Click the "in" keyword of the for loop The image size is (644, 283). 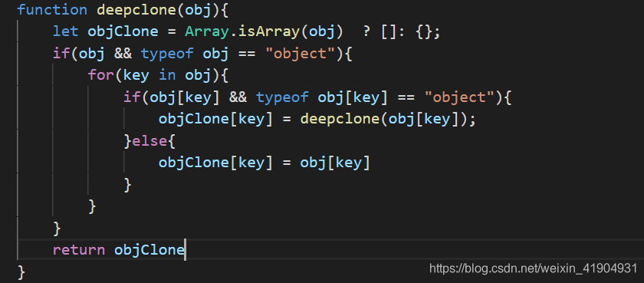click(167, 75)
